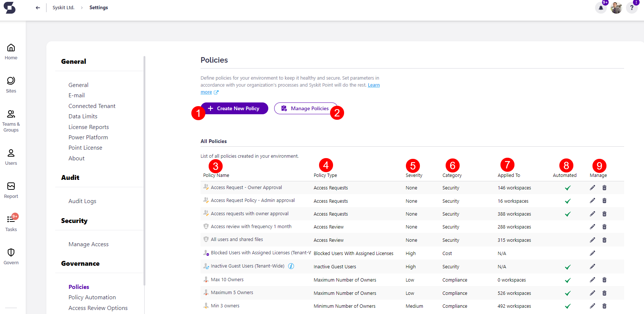Image resolution: width=644 pixels, height=314 pixels.
Task: Click '526 workspaces' cell
Action: (x=514, y=293)
